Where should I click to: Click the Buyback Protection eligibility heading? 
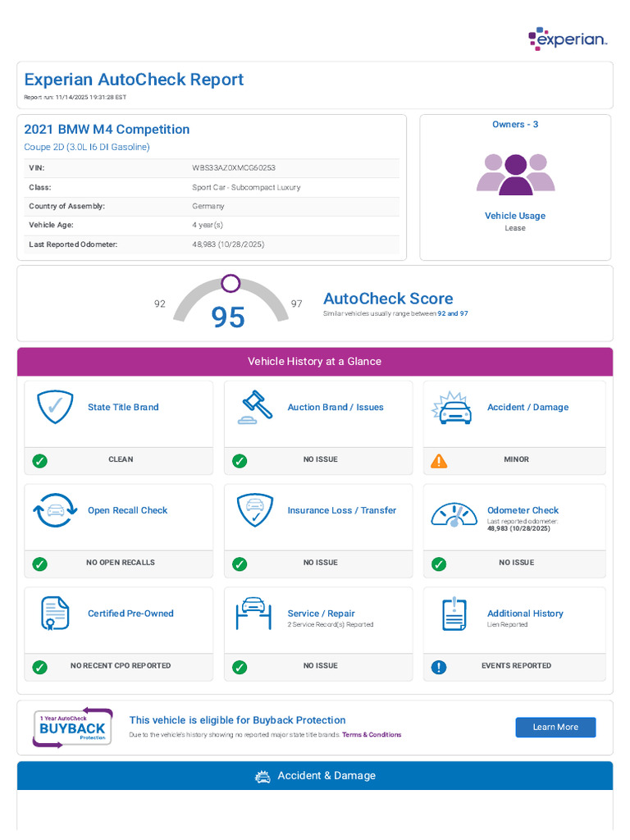237,720
